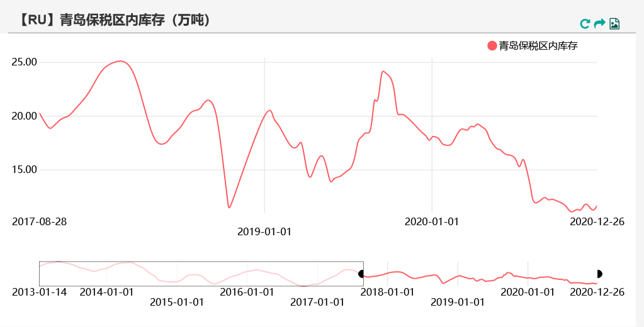Image resolution: width=644 pixels, height=327 pixels.
Task: Click the 2020-01-01 overview slider label
Action: click(528, 292)
